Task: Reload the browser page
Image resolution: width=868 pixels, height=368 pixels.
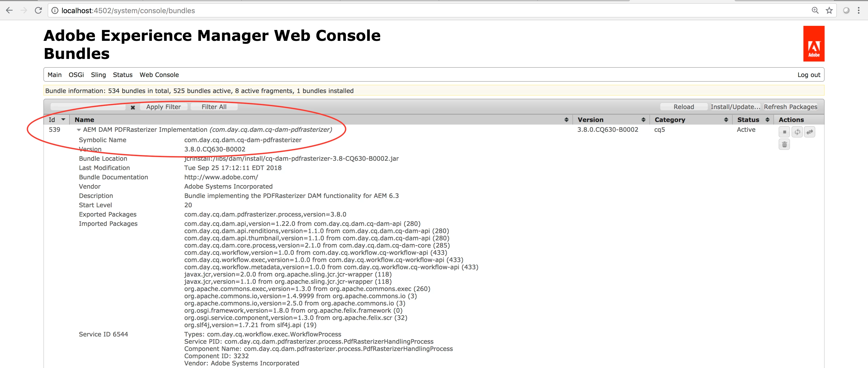Action: click(x=38, y=10)
